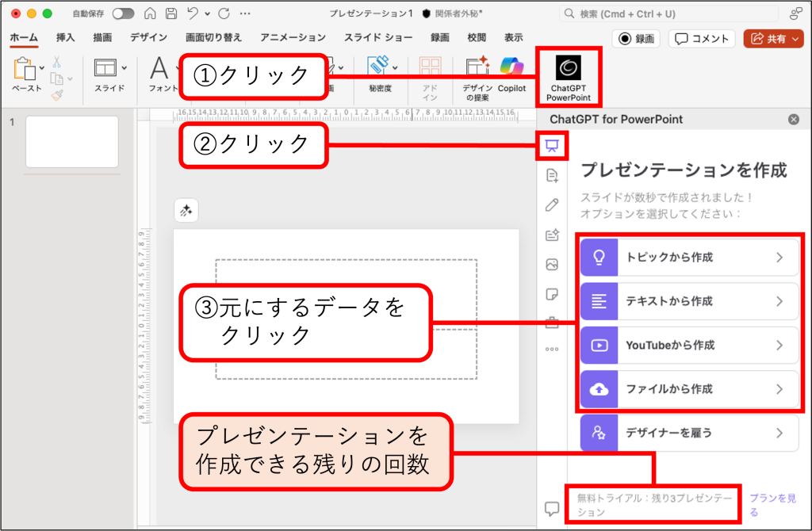This screenshot has width=812, height=531.
Task: Click the pencil edit icon in sidebar
Action: pos(552,204)
